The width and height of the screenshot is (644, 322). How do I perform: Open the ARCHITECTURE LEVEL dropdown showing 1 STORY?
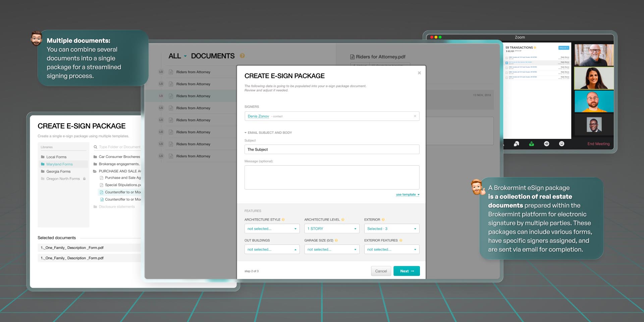pos(331,228)
